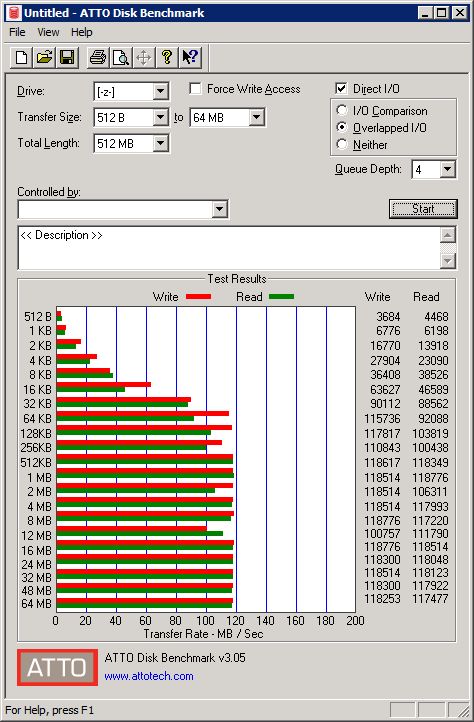Open the View menu
The height and width of the screenshot is (722, 474).
click(48, 32)
